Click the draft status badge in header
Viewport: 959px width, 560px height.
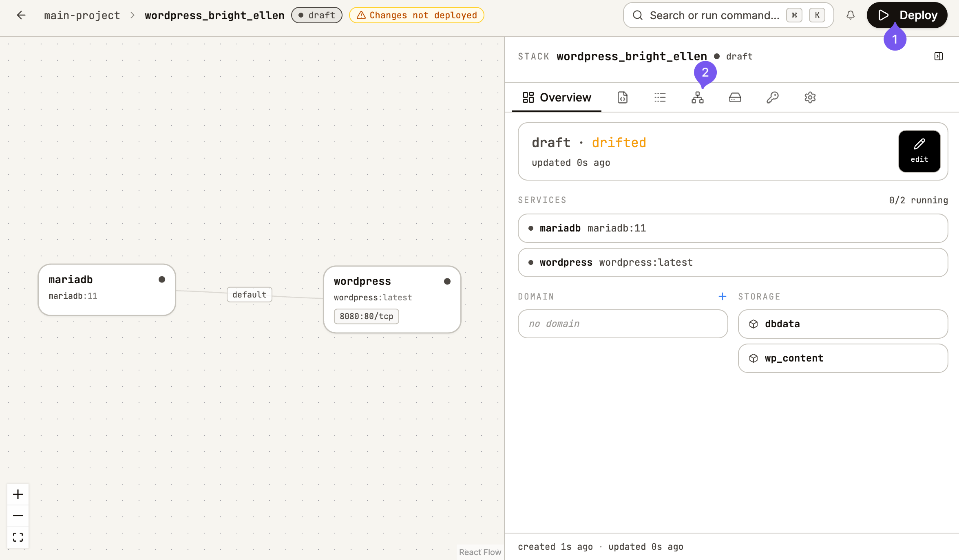coord(317,15)
